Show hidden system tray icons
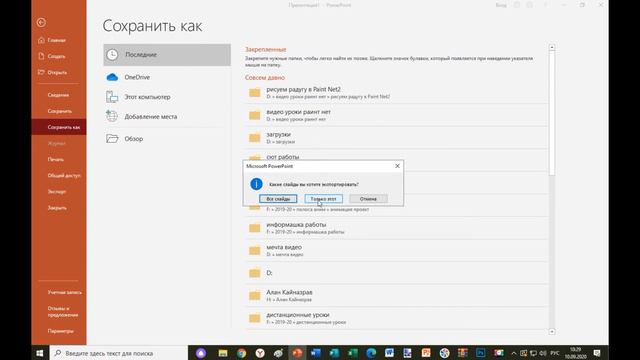 514,353
